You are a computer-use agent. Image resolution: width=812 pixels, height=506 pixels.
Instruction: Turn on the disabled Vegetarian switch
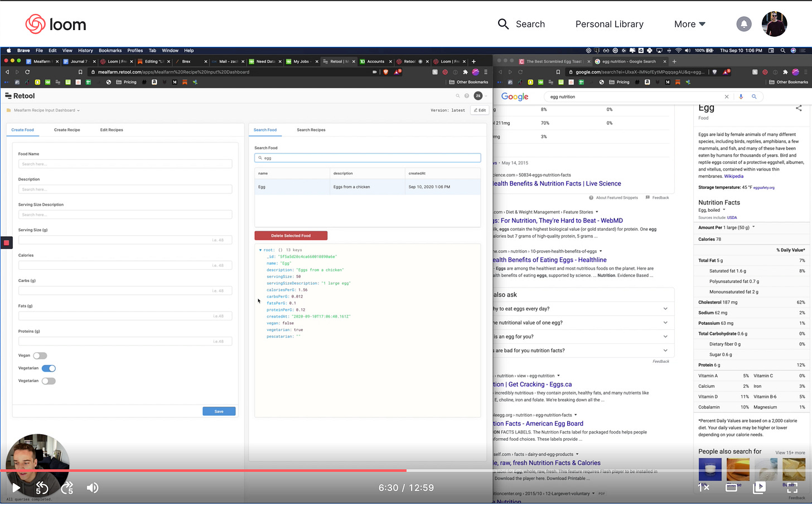click(x=49, y=381)
